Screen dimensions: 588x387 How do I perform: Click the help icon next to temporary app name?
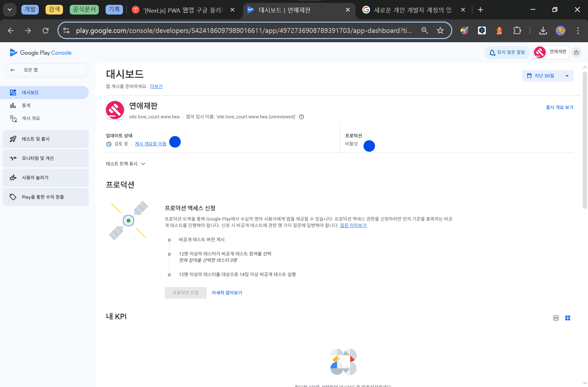(302, 117)
